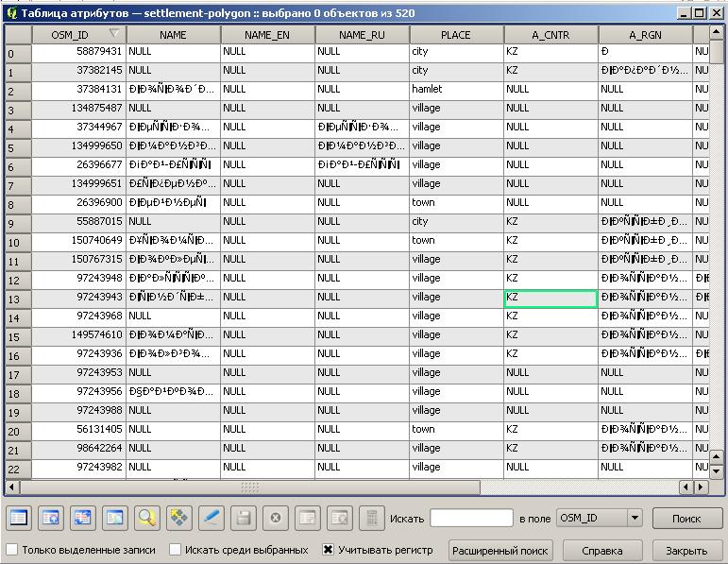Viewport: 728px width, 564px height.
Task: Click the Invert selection icon
Action: [x=83, y=518]
